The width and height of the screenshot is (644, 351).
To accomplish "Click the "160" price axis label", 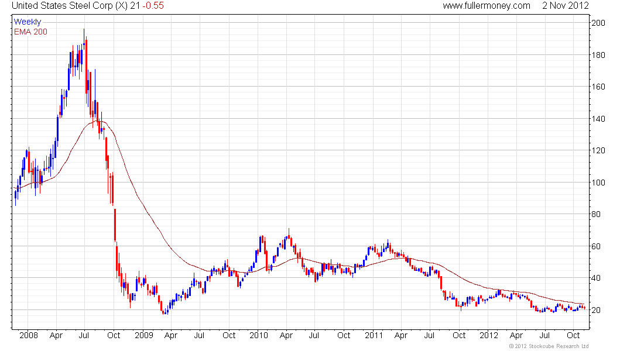I will [x=598, y=87].
